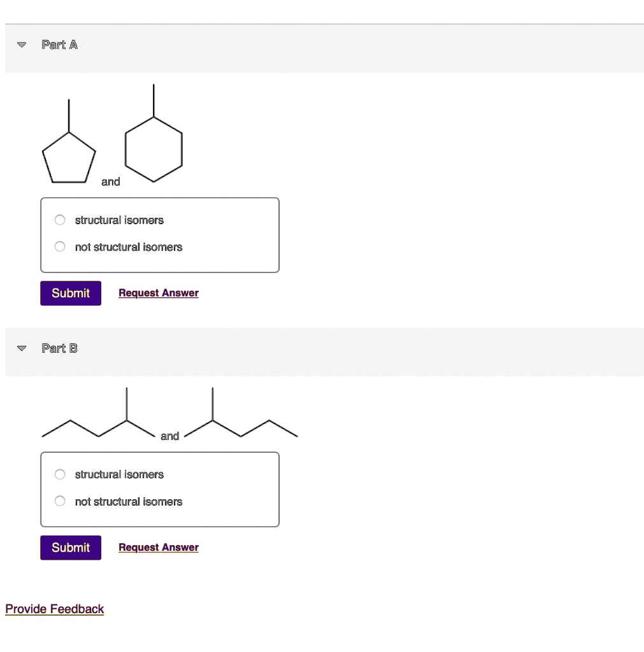Click inside Part B's answer option box

pos(159,489)
